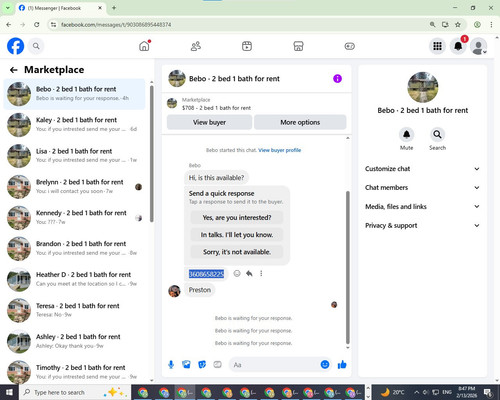Open the Messenger Facebook browser tab
This screenshot has height=400, width=500.
tap(61, 8)
